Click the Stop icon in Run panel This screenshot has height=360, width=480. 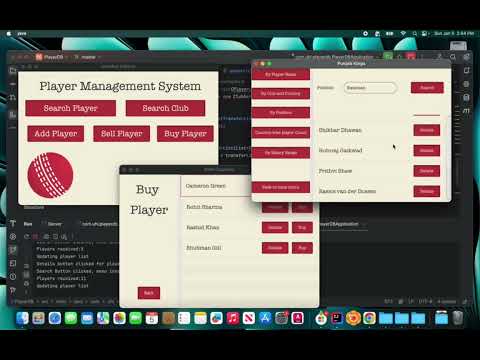(35, 237)
